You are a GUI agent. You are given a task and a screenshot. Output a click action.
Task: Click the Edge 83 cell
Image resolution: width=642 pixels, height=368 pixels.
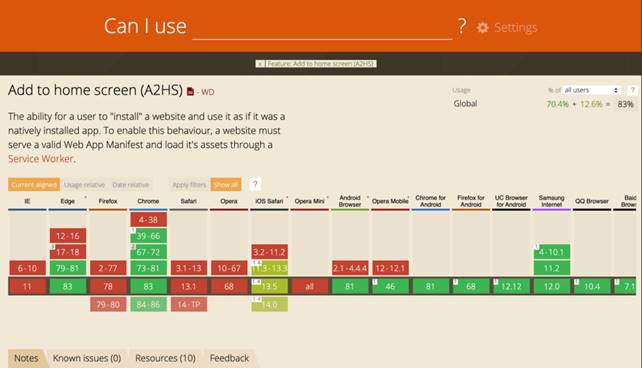(x=68, y=286)
